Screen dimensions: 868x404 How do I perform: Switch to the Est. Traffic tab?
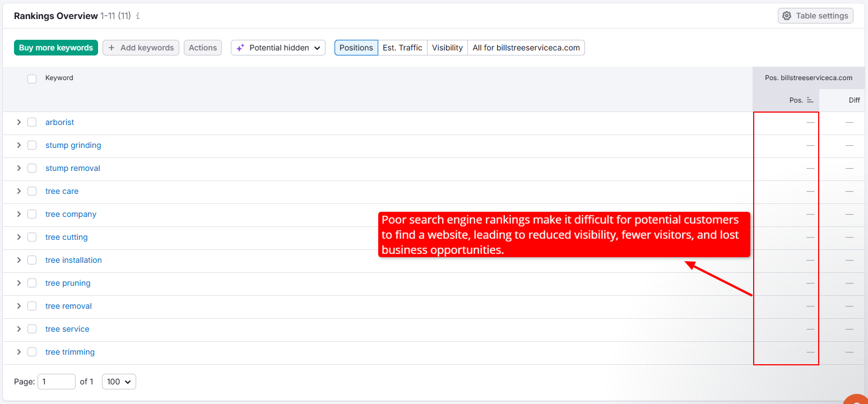(x=402, y=48)
